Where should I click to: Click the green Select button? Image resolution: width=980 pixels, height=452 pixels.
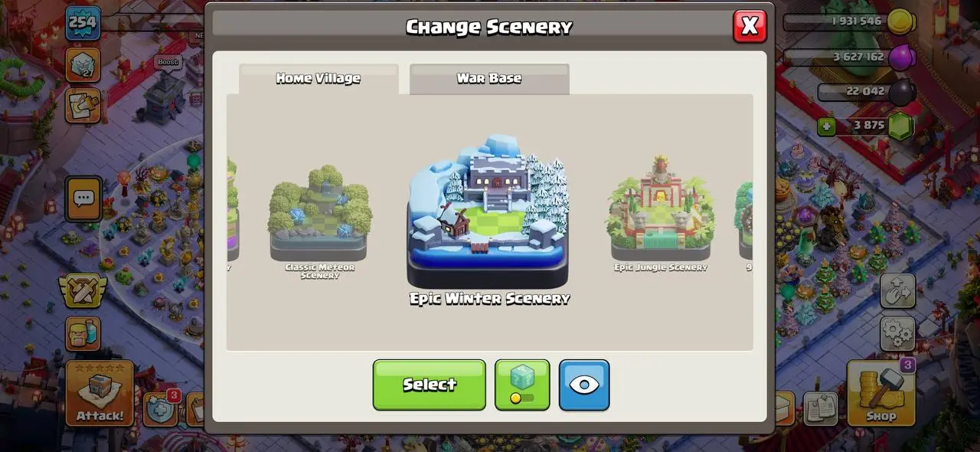[430, 385]
